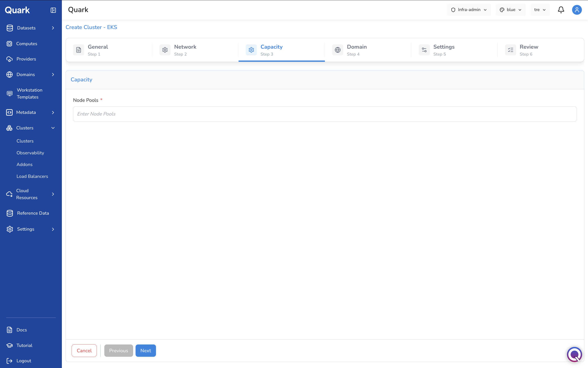Screen dimensions: 588x368
Task: Select the Capacity step tab
Action: point(282,50)
